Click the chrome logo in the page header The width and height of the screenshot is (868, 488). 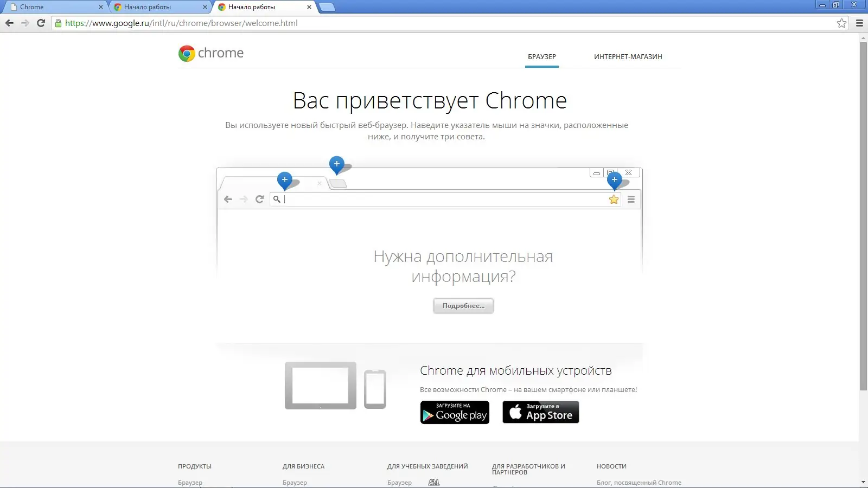211,53
